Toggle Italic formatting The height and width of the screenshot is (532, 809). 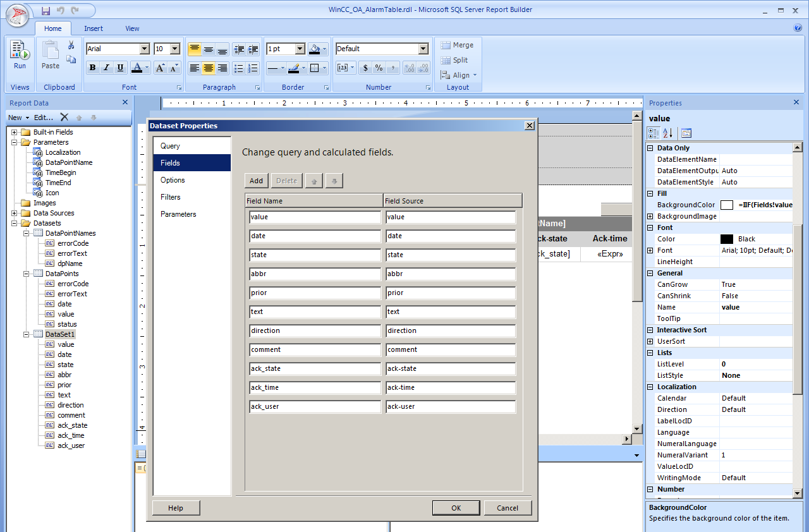tap(106, 68)
